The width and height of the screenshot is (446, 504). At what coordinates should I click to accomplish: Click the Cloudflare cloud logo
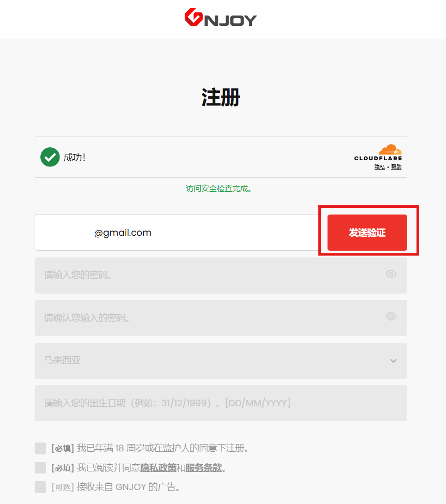pyautogui.click(x=390, y=149)
